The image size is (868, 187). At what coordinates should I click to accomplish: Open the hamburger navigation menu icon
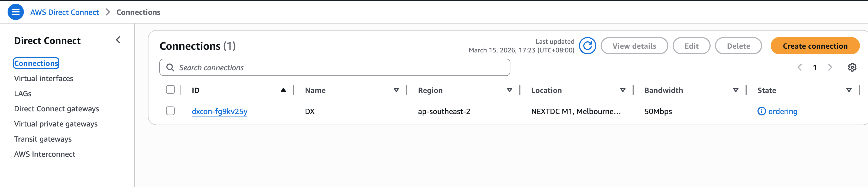coord(15,12)
